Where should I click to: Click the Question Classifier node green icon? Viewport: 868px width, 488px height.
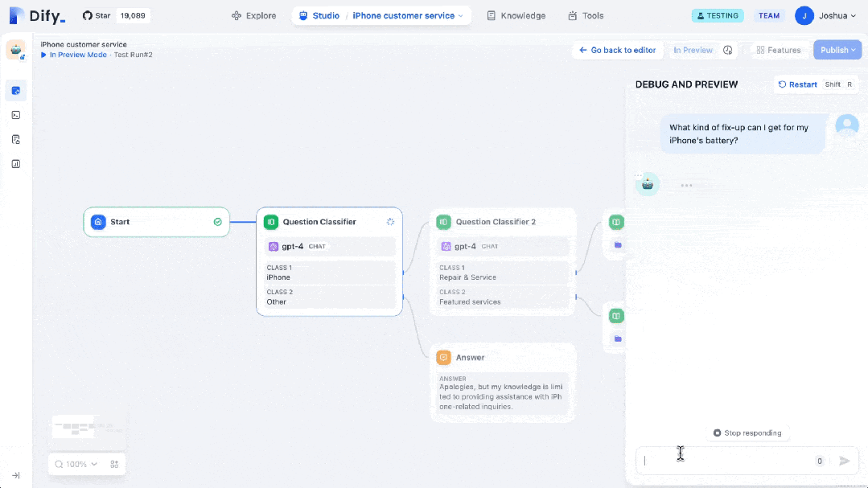[x=270, y=222]
